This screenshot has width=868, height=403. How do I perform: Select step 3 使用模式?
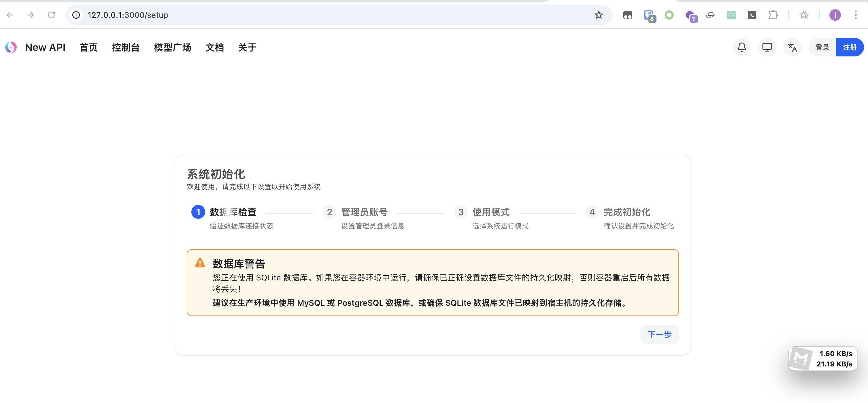tap(491, 217)
